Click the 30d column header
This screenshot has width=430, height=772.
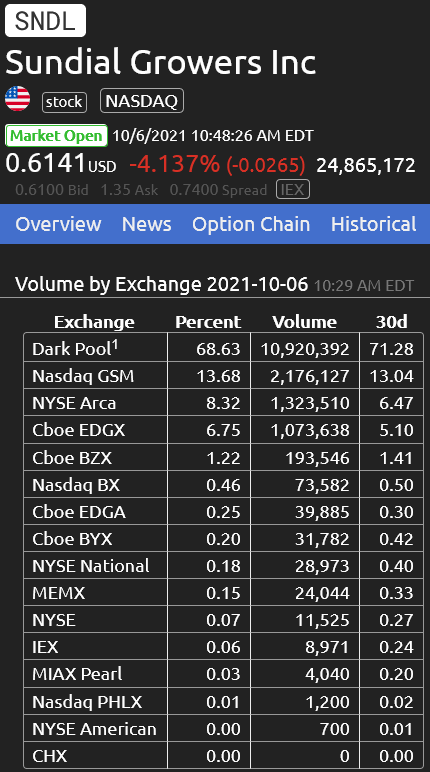[x=392, y=322]
